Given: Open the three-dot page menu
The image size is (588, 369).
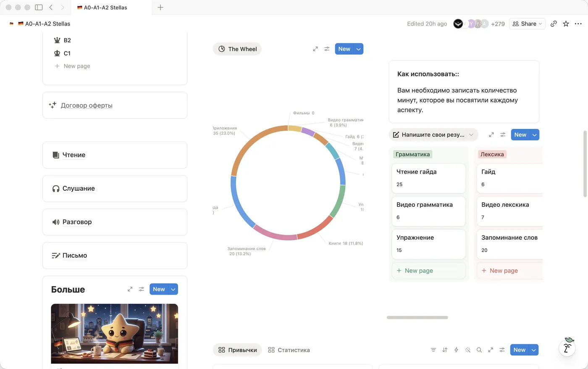Looking at the screenshot, I should (x=578, y=24).
